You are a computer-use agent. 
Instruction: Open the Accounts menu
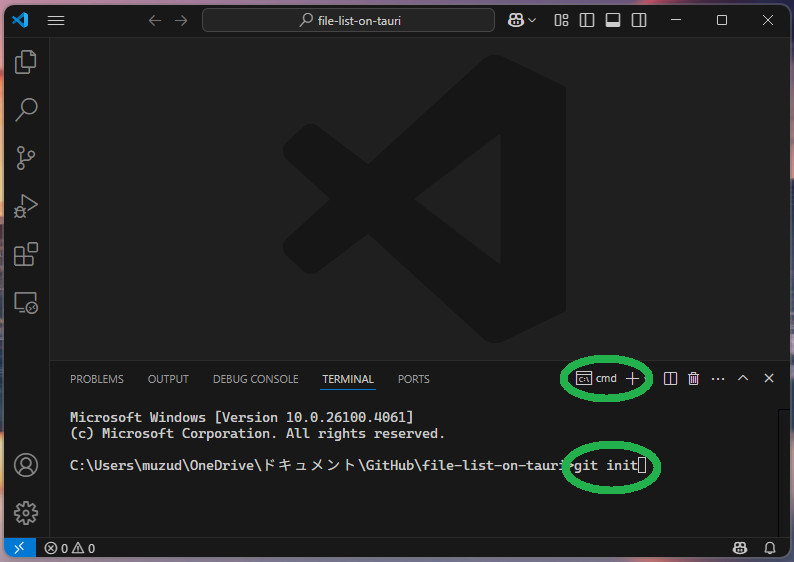pyautogui.click(x=25, y=465)
